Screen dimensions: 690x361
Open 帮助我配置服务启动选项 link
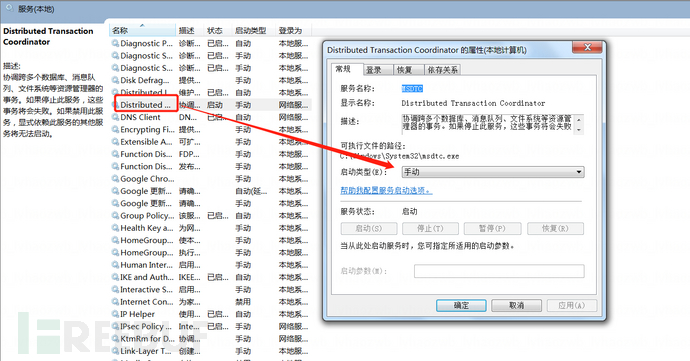(386, 191)
